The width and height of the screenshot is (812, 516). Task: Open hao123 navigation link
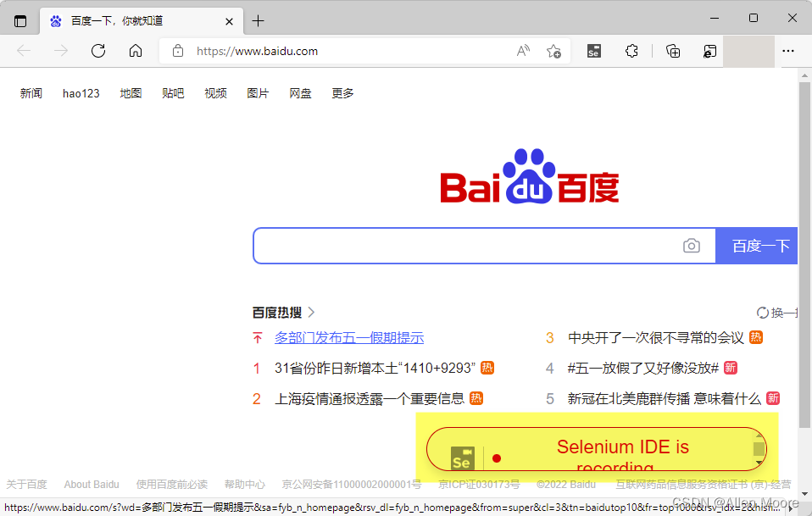[x=81, y=93]
